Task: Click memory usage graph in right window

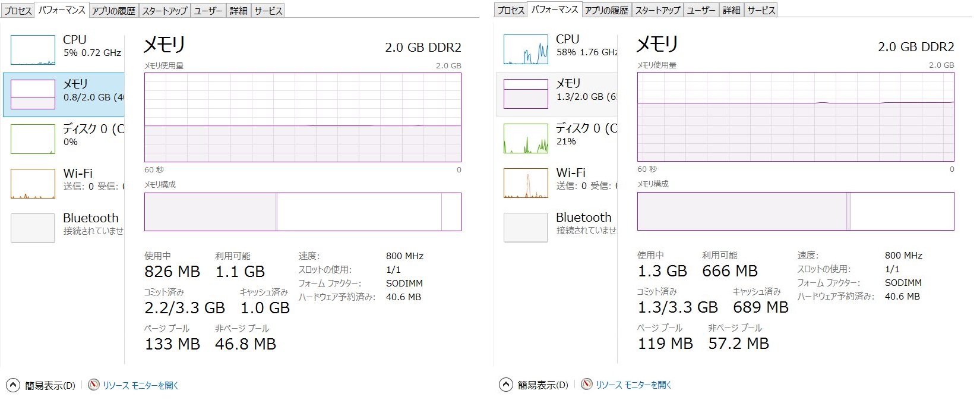Action: [x=795, y=117]
